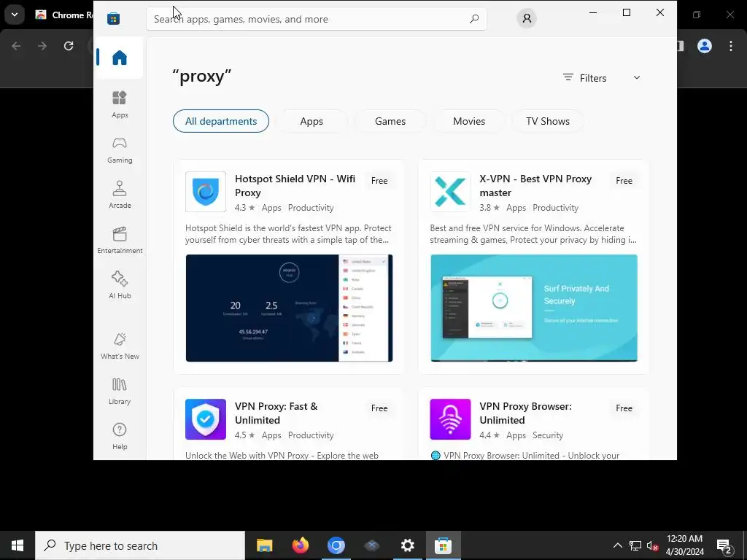Click the Hotspot Shield screenshot thumbnail
Viewport: 747px width, 560px height.
(x=289, y=308)
